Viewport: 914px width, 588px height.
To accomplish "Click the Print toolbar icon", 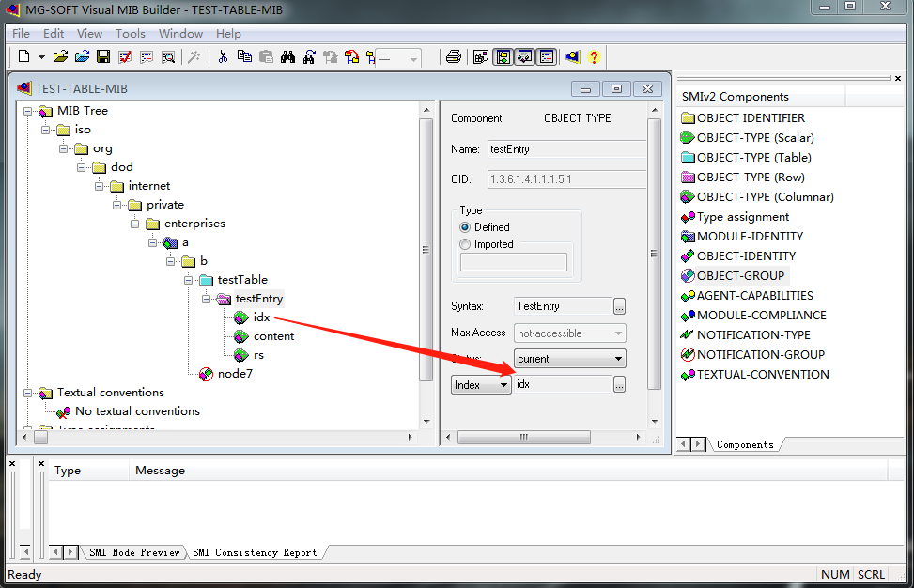I will click(x=453, y=56).
